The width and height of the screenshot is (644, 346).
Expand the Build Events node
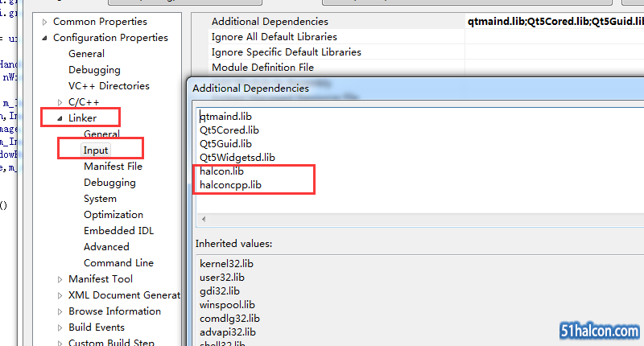pyautogui.click(x=60, y=327)
